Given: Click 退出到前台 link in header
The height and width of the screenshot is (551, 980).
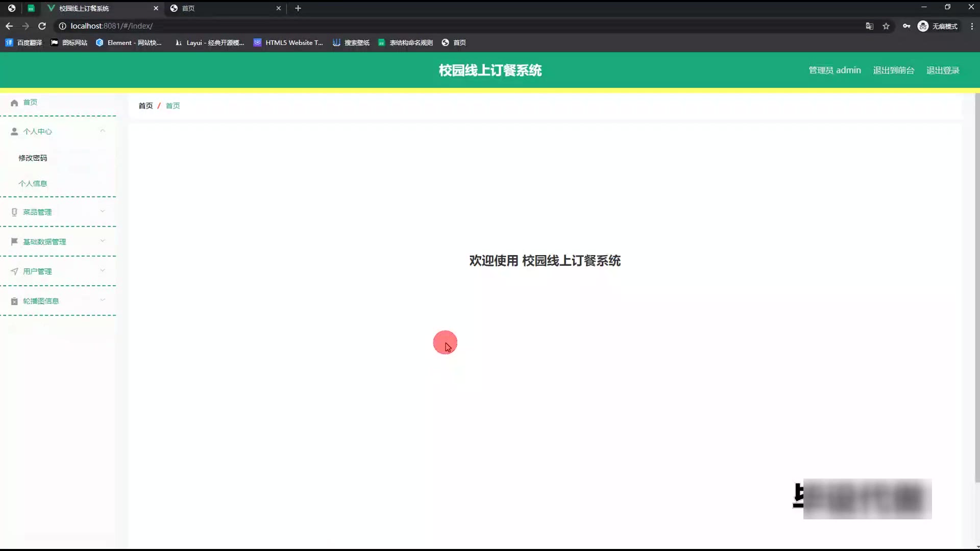Looking at the screenshot, I should coord(893,70).
